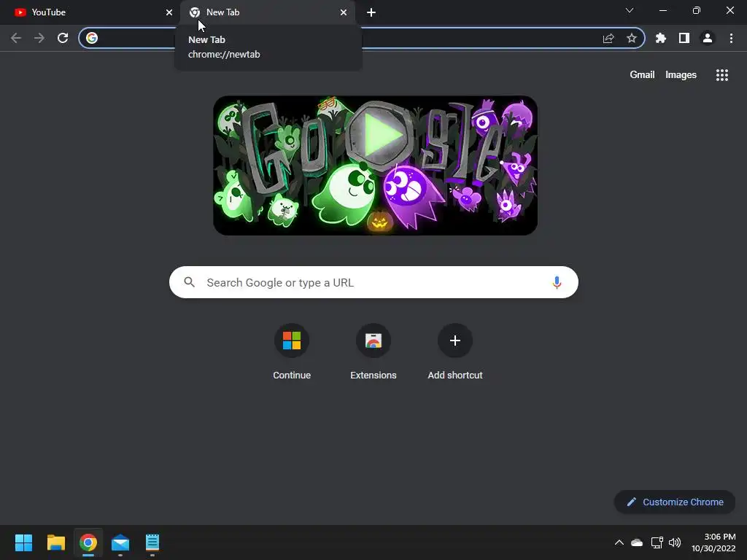Close the New Tab tab

[x=344, y=12]
